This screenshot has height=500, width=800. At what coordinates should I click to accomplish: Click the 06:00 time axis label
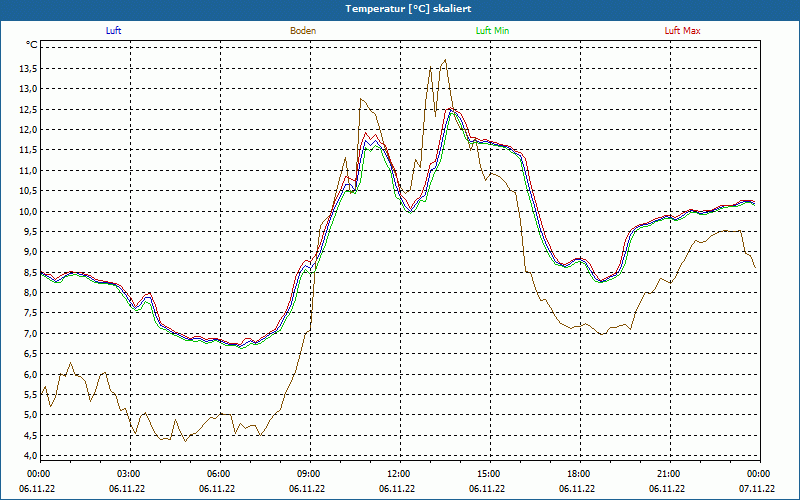click(220, 474)
